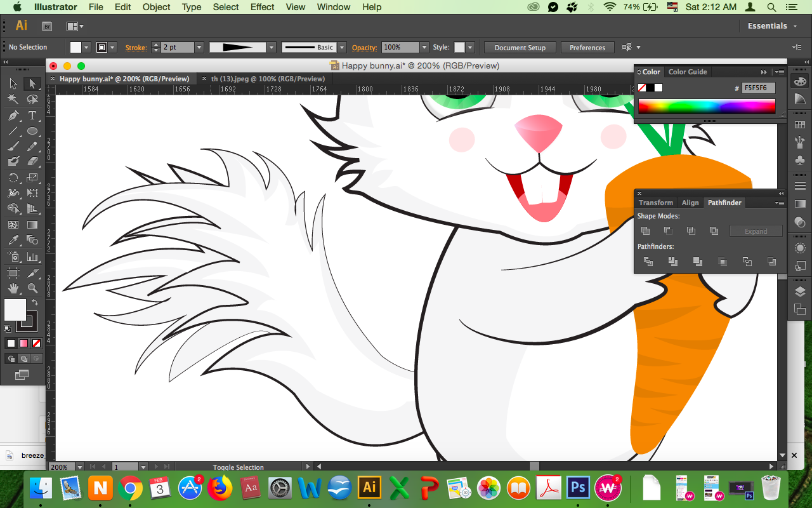Click the Expand button in Pathfinder
The width and height of the screenshot is (812, 508).
756,231
